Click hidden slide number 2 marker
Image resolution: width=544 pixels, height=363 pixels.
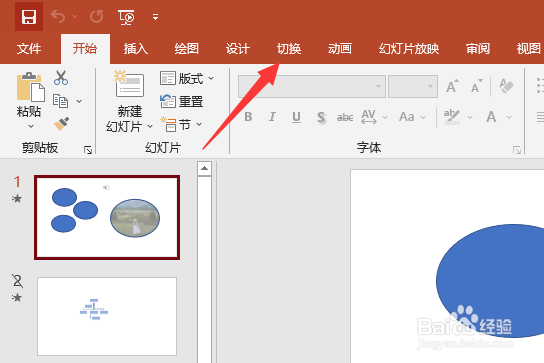coord(17,281)
